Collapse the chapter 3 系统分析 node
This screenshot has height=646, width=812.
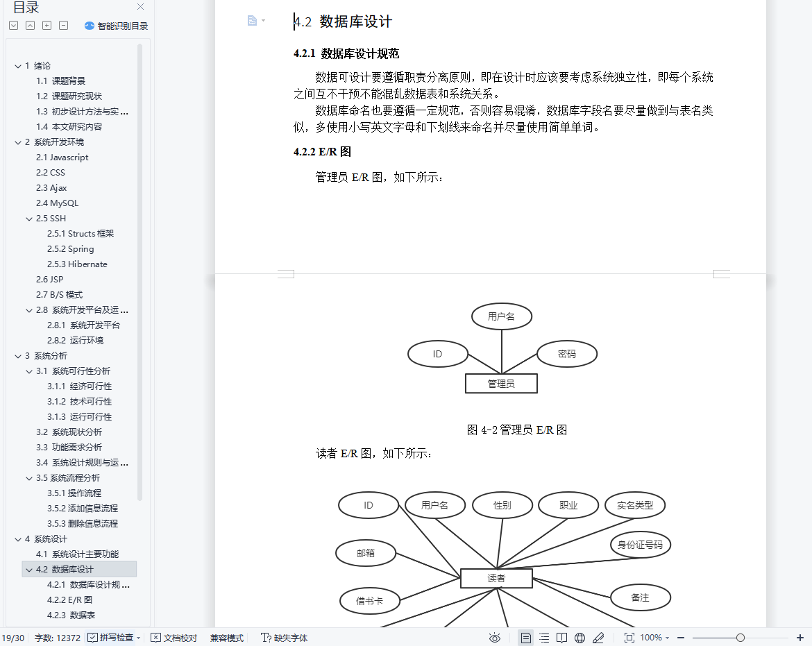pos(18,356)
